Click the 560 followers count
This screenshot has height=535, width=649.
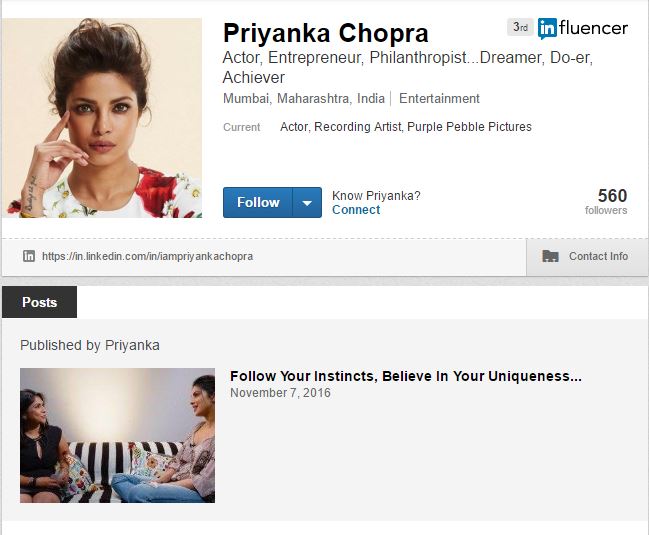[x=606, y=201]
